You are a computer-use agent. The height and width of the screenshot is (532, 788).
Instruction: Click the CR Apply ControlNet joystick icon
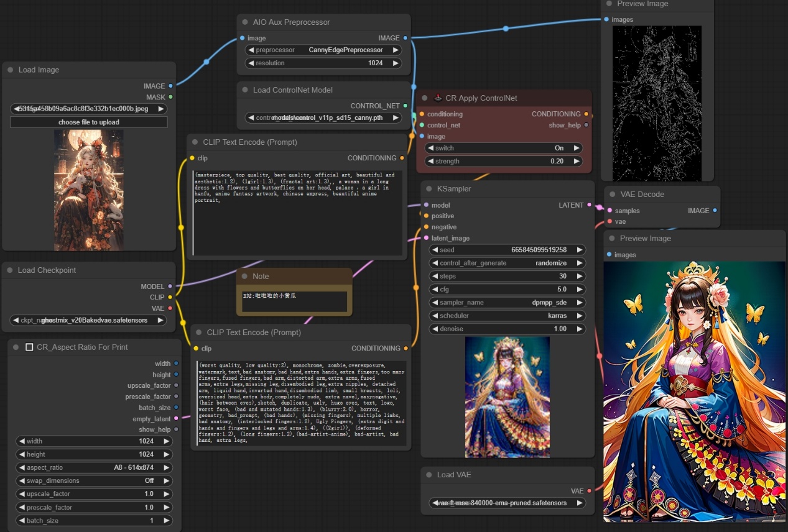(438, 98)
